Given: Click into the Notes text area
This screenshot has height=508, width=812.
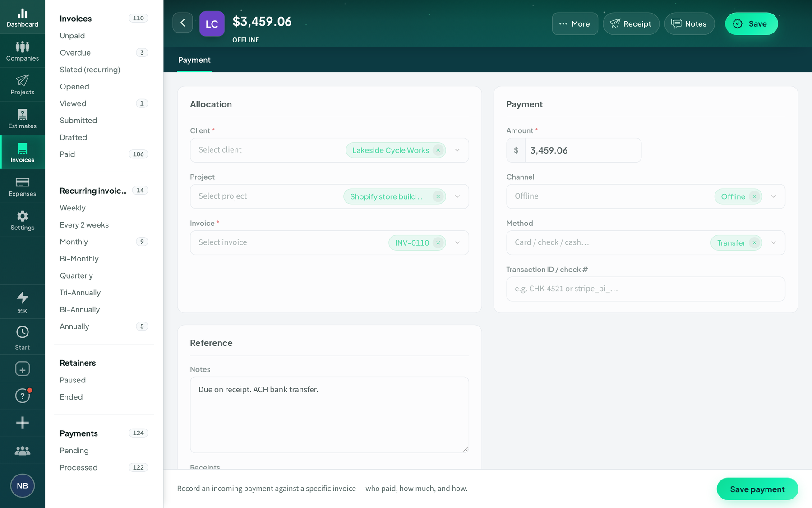Looking at the screenshot, I should pyautogui.click(x=329, y=415).
